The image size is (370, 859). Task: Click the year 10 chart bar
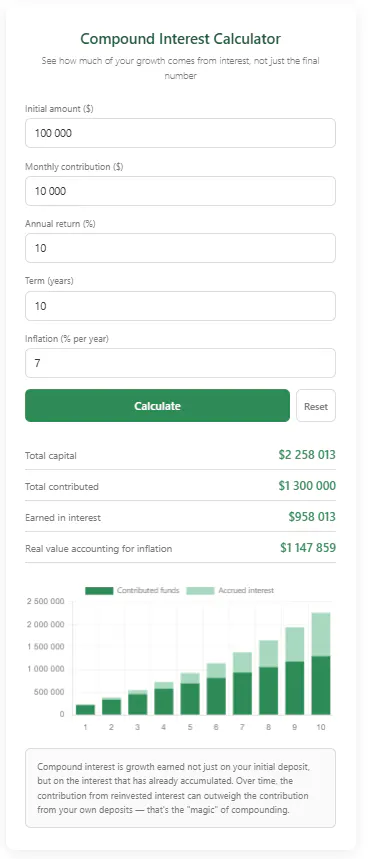coord(321,663)
